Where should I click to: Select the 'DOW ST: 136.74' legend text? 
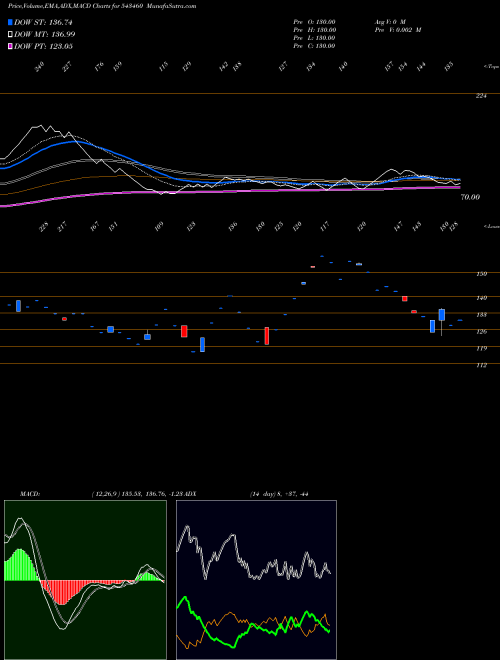43,22
